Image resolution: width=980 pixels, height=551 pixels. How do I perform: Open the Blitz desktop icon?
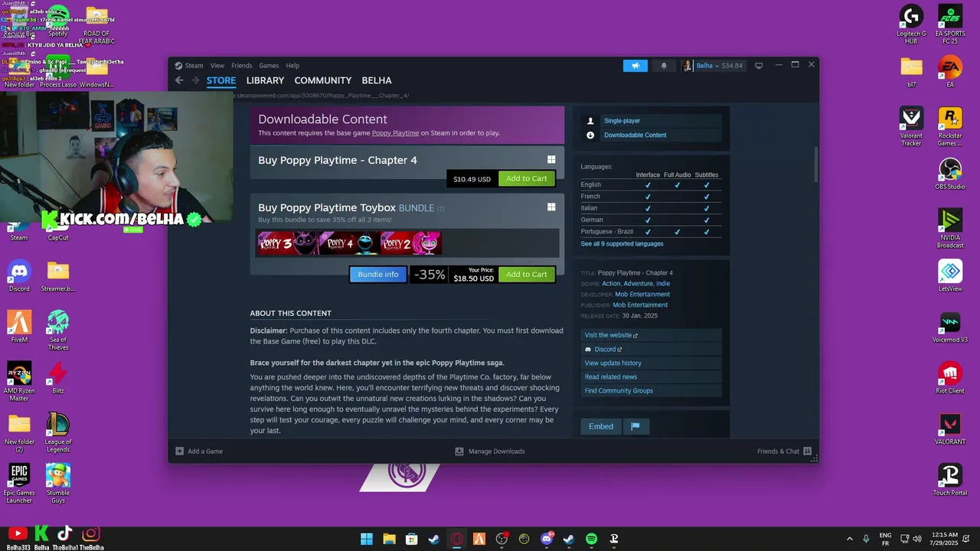tap(58, 379)
